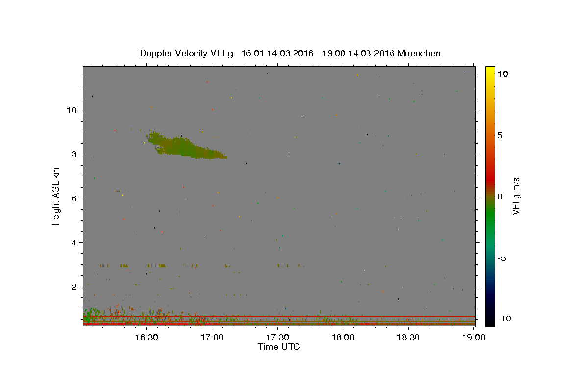Screen dimensions: 588x392
Task: Click the 17:30 time axis label
Action: click(277, 337)
